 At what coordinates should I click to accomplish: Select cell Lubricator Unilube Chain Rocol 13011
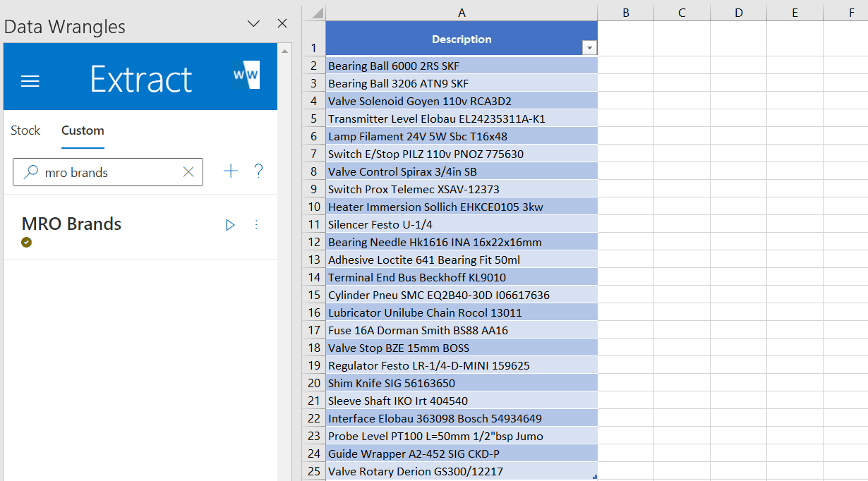click(x=462, y=312)
